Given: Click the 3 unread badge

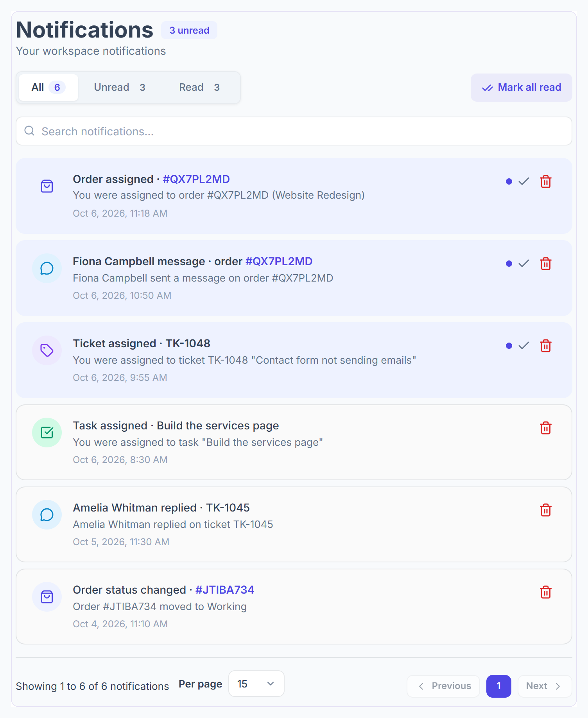Looking at the screenshot, I should click(189, 30).
